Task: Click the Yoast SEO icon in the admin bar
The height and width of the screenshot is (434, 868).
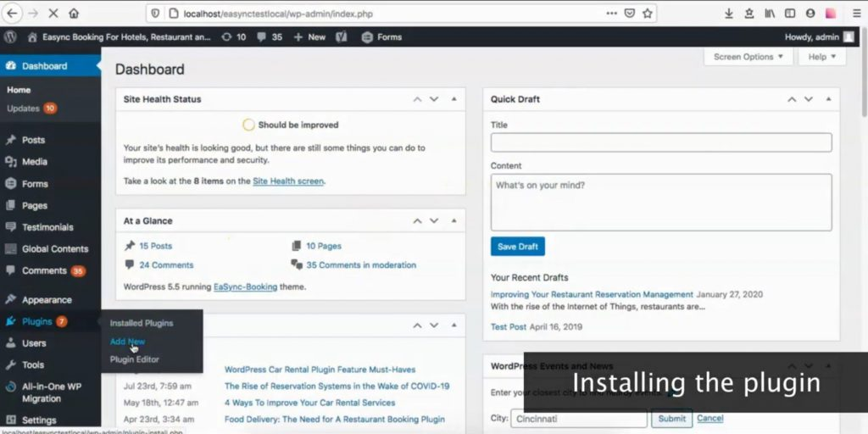Action: coord(342,37)
